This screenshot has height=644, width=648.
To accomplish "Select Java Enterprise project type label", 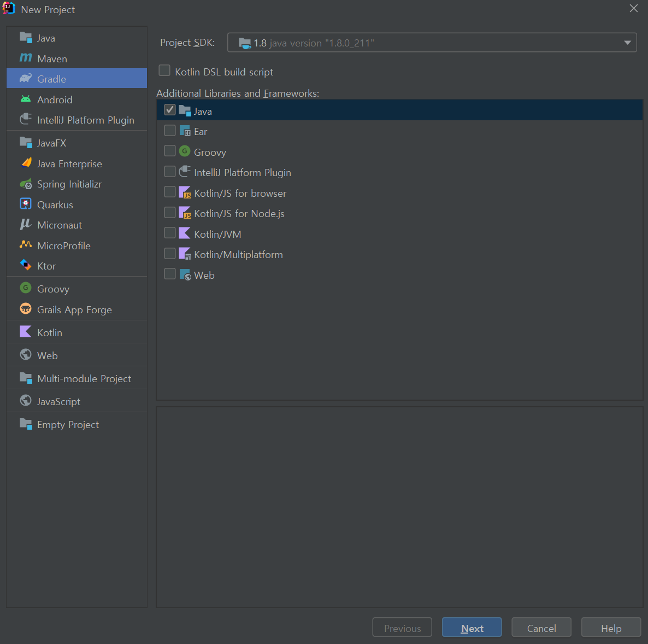I will tap(69, 164).
